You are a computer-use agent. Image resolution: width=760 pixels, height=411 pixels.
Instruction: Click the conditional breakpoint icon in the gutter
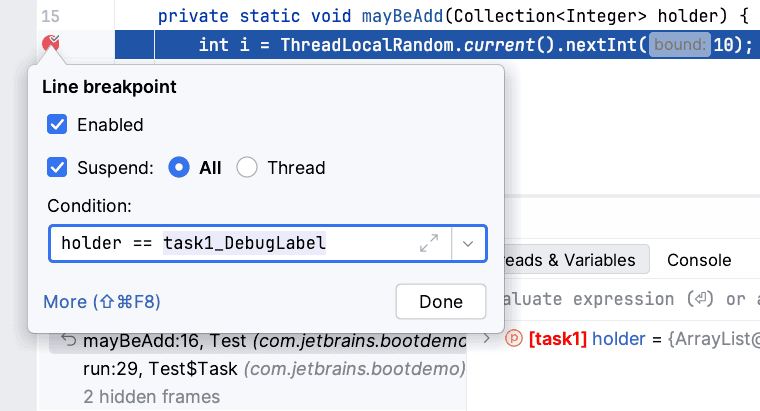(x=51, y=44)
